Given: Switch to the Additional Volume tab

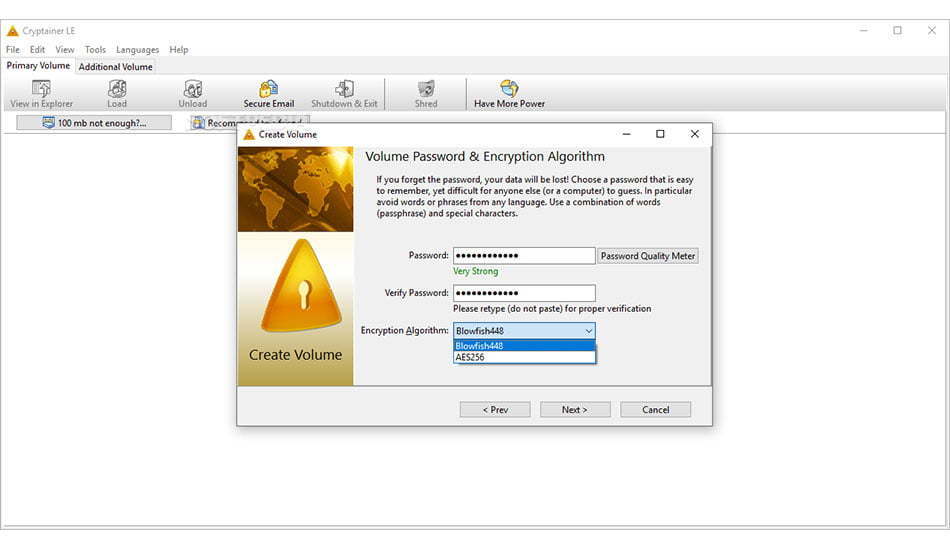Looking at the screenshot, I should pos(116,67).
